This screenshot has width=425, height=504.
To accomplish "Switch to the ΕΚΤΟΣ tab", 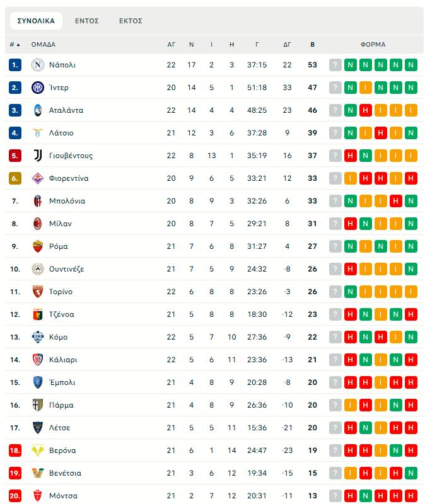I will pos(131,21).
